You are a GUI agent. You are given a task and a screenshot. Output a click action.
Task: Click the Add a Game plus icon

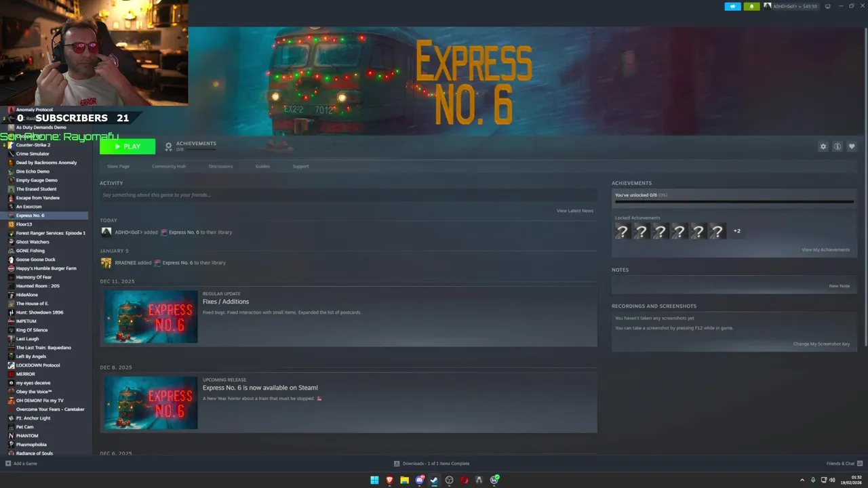pos(8,464)
